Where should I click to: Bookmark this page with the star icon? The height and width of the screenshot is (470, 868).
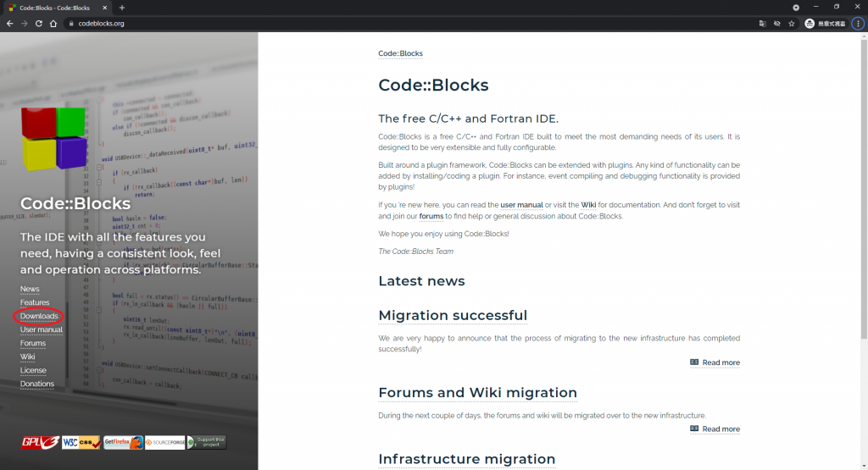click(x=792, y=23)
